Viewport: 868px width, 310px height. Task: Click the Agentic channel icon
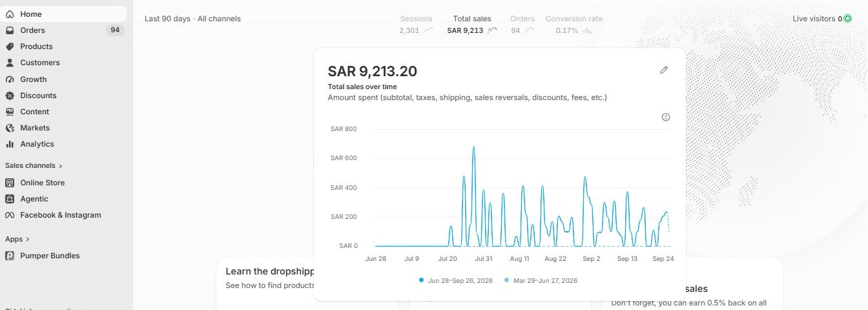click(10, 199)
